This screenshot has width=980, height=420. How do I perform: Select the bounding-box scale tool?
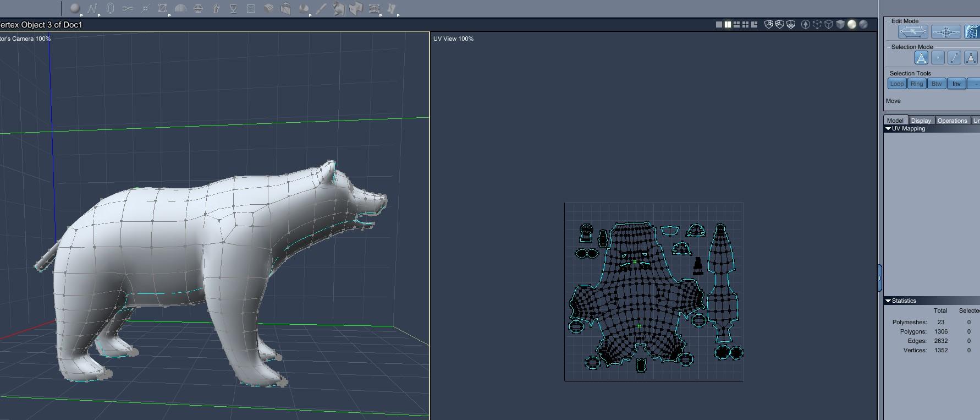(163, 8)
